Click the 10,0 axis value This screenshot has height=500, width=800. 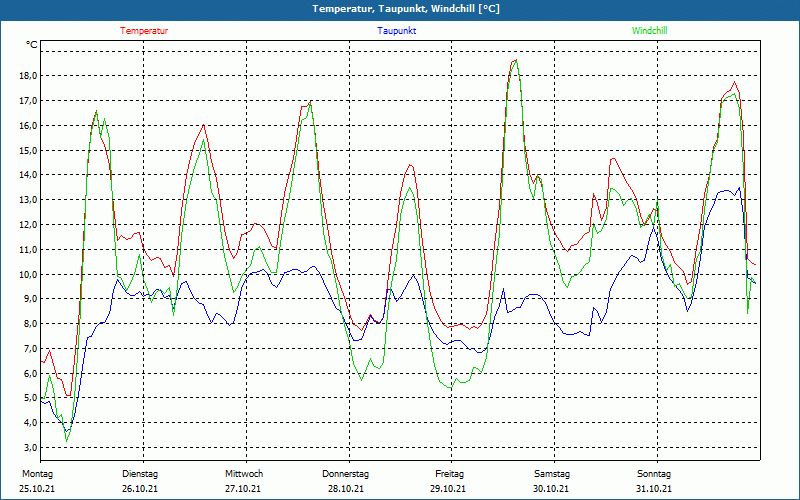pos(29,274)
